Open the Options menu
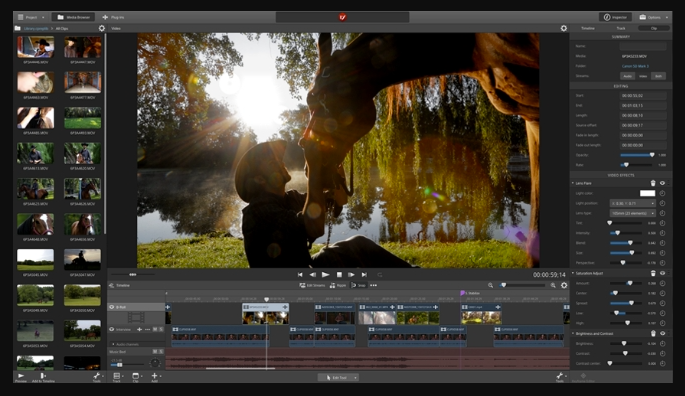Viewport: 685px width, 396px height. pyautogui.click(x=654, y=17)
